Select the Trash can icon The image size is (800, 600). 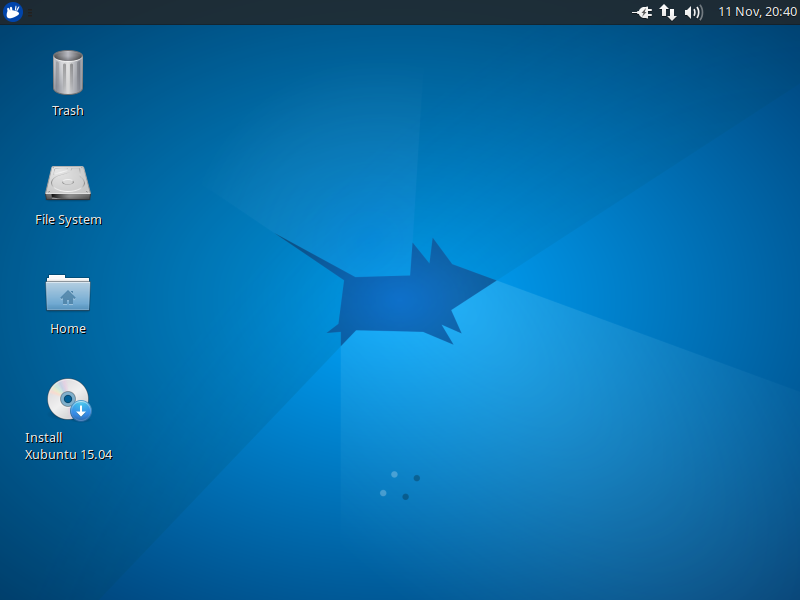click(68, 73)
